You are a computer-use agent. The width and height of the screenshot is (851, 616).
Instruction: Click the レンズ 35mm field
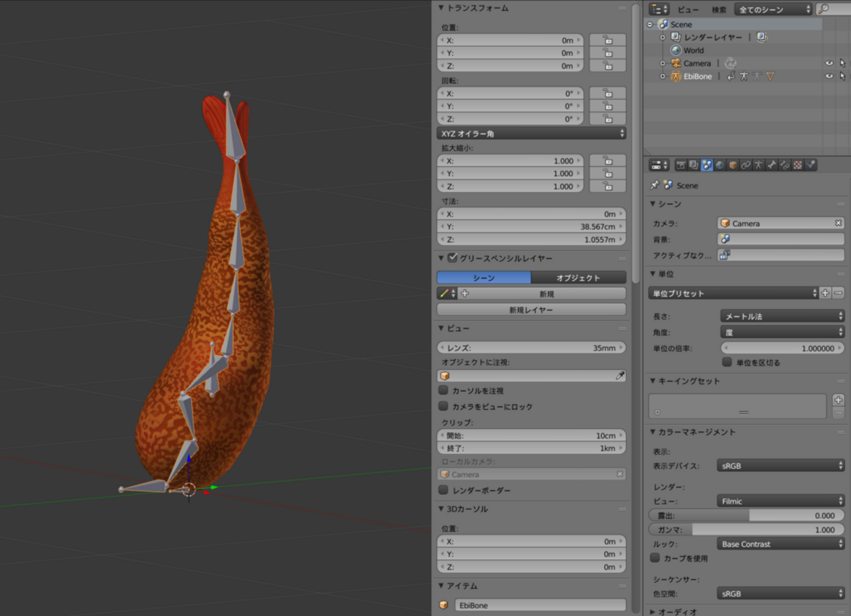(x=531, y=348)
